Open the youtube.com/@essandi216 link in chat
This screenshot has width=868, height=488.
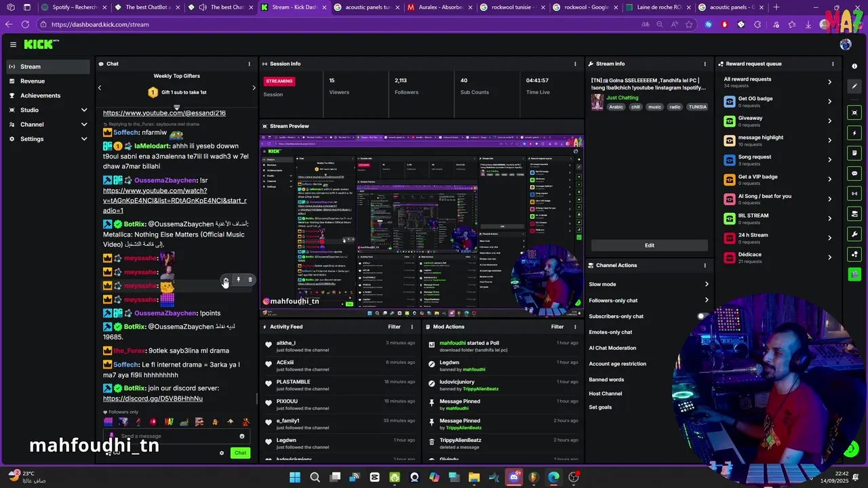pyautogui.click(x=164, y=113)
